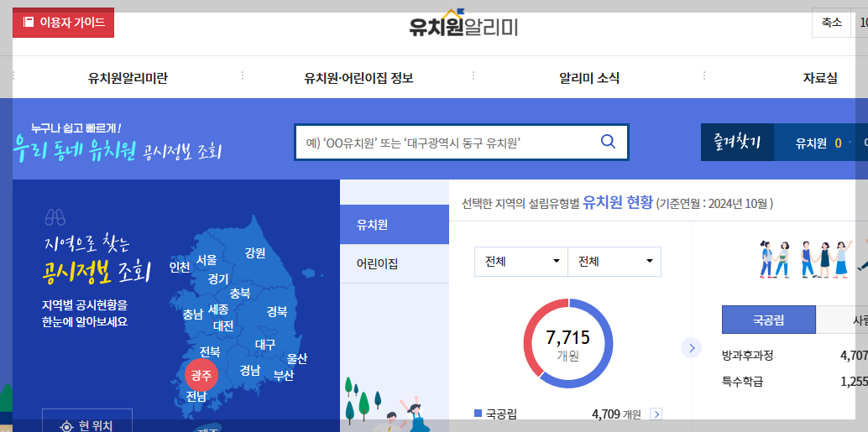Click the round next-arrow beside the donut chart
The height and width of the screenshot is (432, 868).
[691, 348]
